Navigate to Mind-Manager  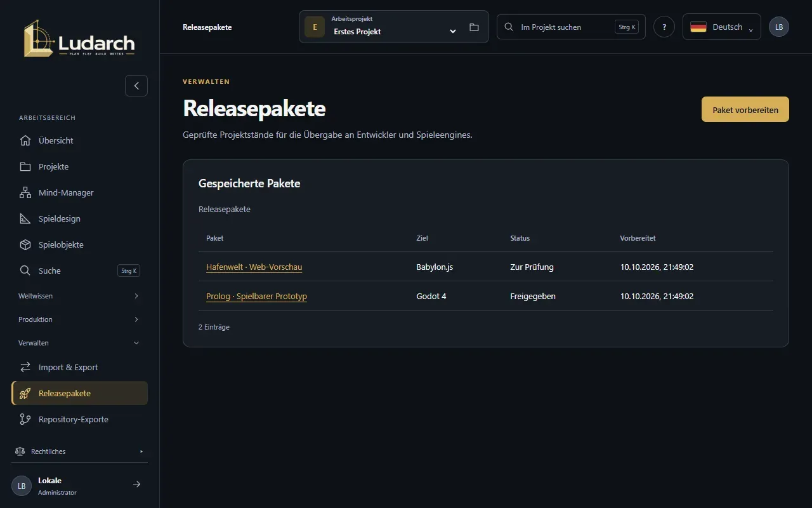[79, 192]
